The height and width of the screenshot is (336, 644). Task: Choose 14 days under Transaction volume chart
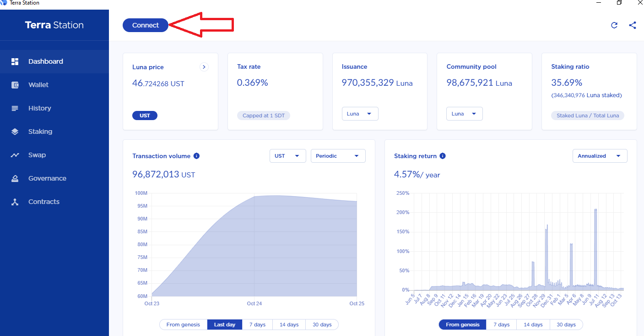289,325
